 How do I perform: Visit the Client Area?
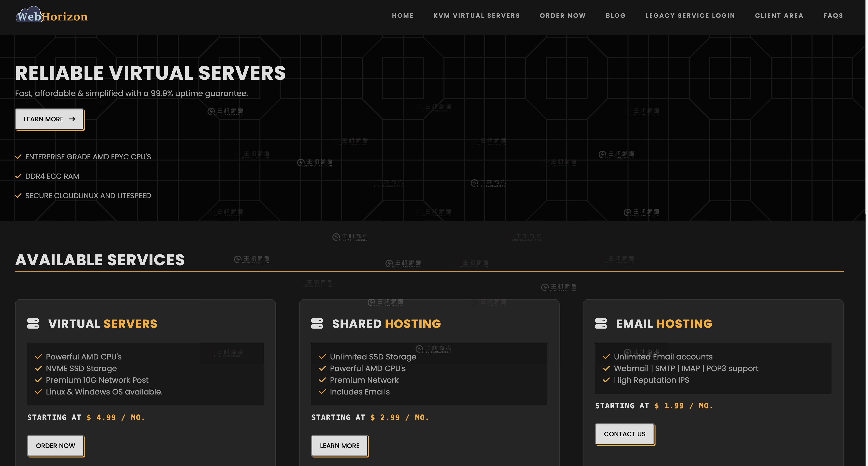[x=779, y=16]
